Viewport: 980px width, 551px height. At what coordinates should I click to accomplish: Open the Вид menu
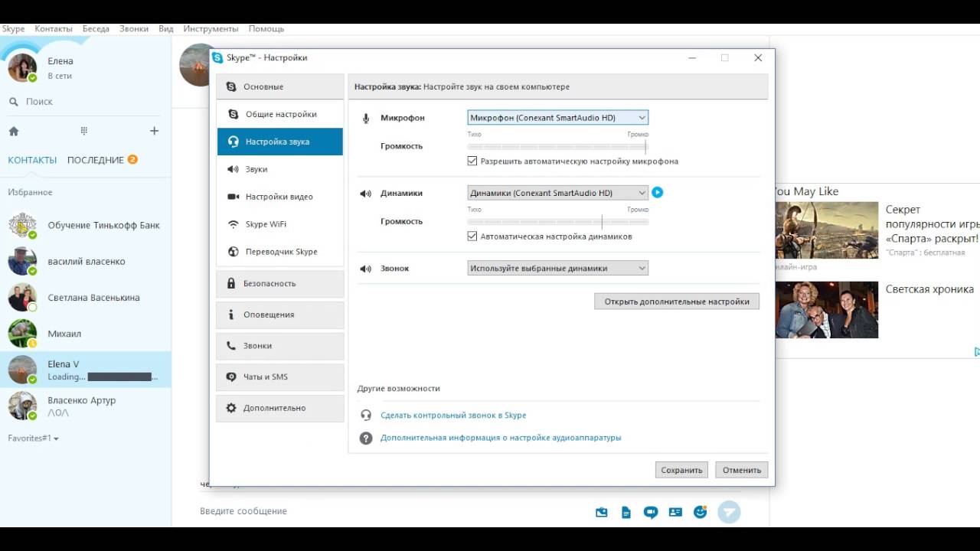tap(166, 28)
